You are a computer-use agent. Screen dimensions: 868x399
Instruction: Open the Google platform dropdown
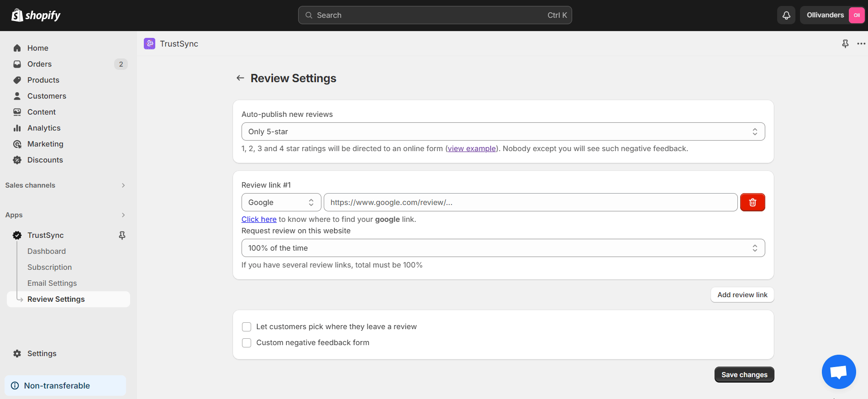281,202
